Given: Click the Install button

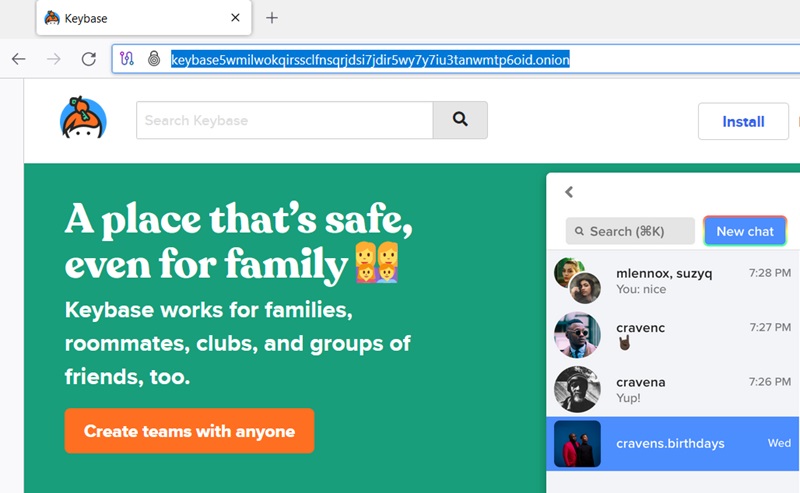Looking at the screenshot, I should [x=743, y=121].
